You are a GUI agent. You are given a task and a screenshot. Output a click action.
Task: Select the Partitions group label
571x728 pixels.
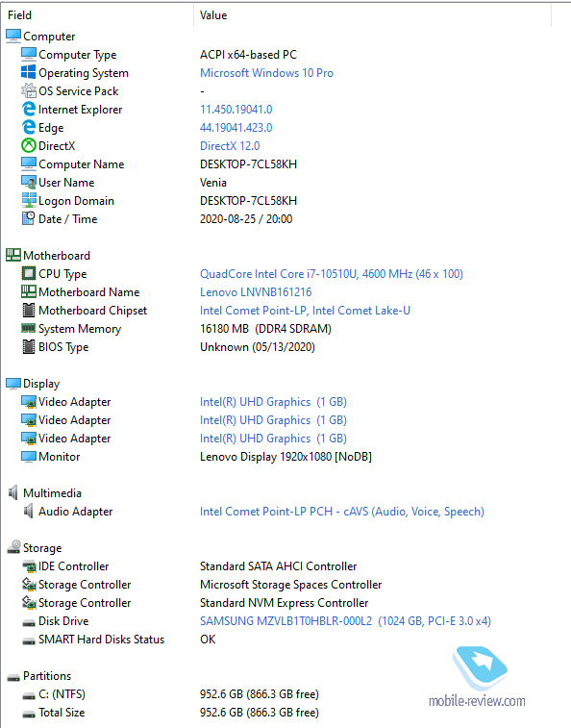tap(47, 676)
